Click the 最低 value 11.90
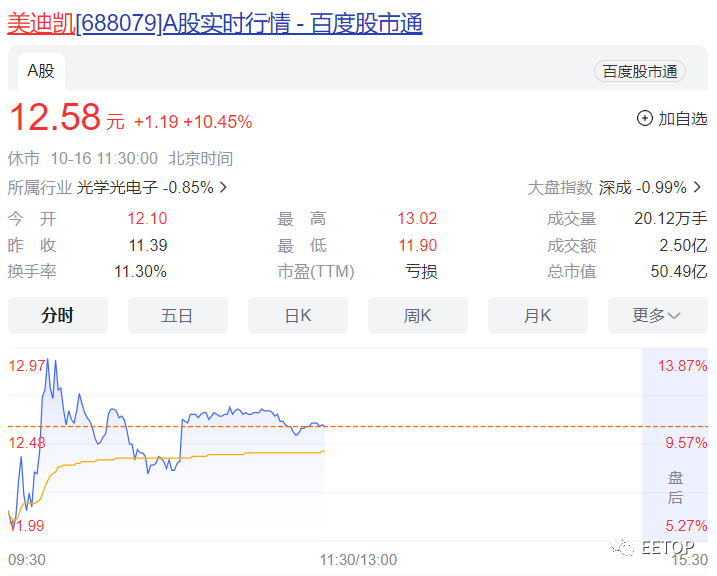 [417, 245]
